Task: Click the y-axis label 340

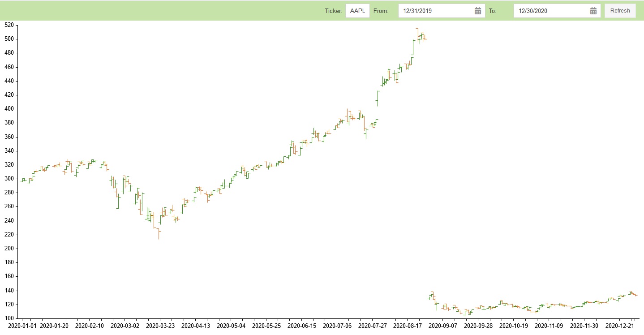Action: pyautogui.click(x=9, y=151)
